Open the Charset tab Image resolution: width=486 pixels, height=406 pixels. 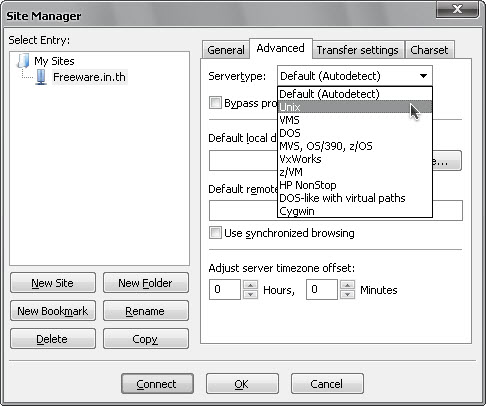tap(429, 50)
